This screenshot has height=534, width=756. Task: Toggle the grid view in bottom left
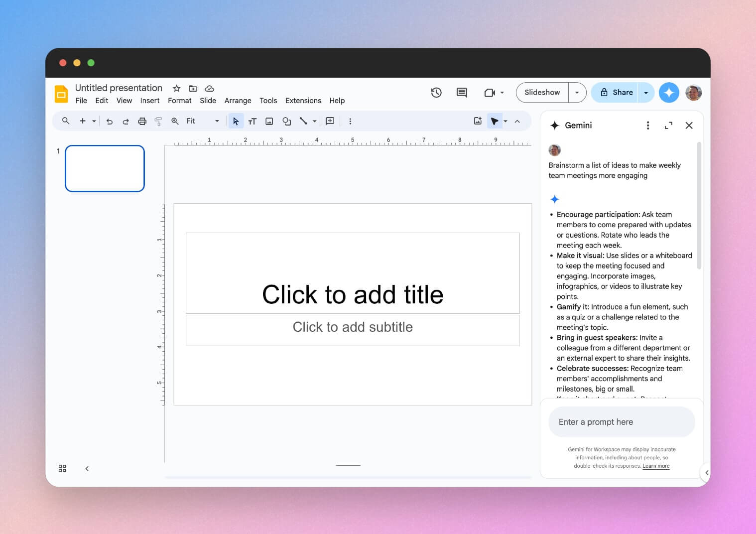pyautogui.click(x=62, y=468)
